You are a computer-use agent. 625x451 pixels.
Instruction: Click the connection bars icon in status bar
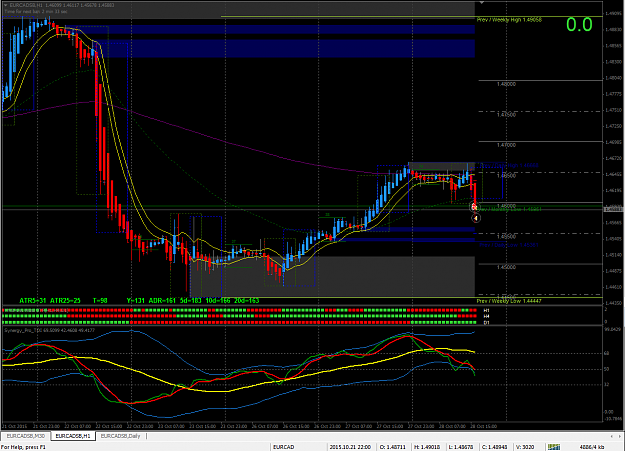(554, 447)
